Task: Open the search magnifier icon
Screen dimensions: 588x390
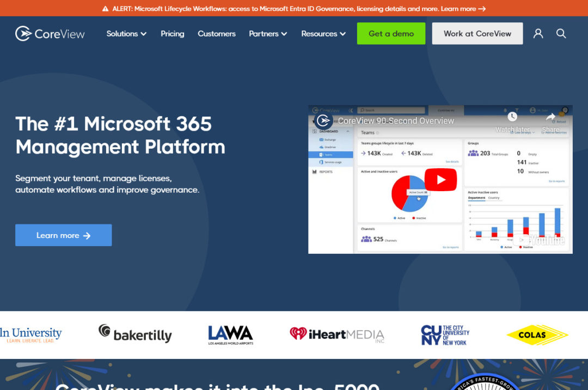Action: 561,33
